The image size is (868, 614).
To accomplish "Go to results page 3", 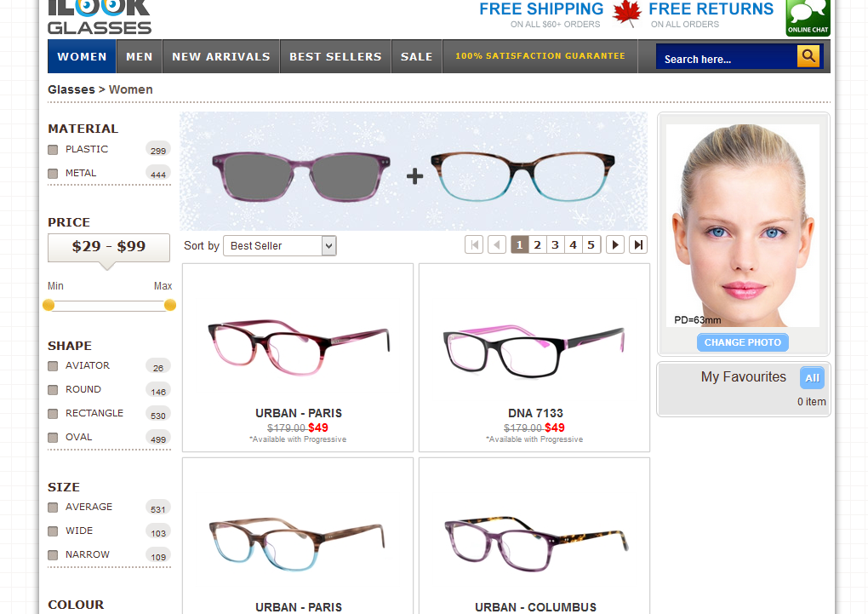I will click(555, 245).
